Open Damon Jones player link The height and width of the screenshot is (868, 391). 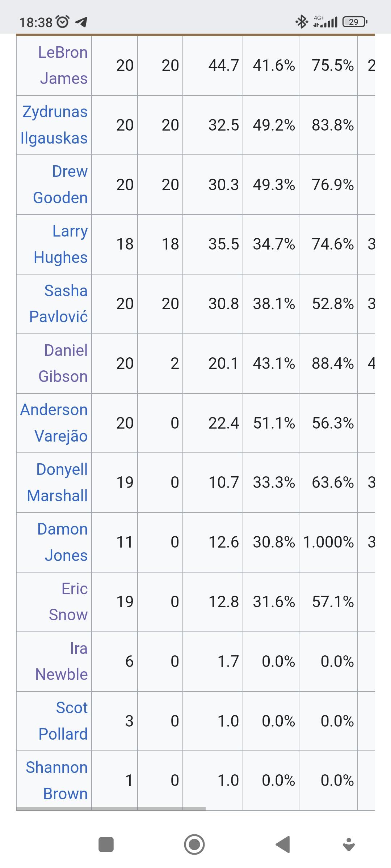[63, 542]
